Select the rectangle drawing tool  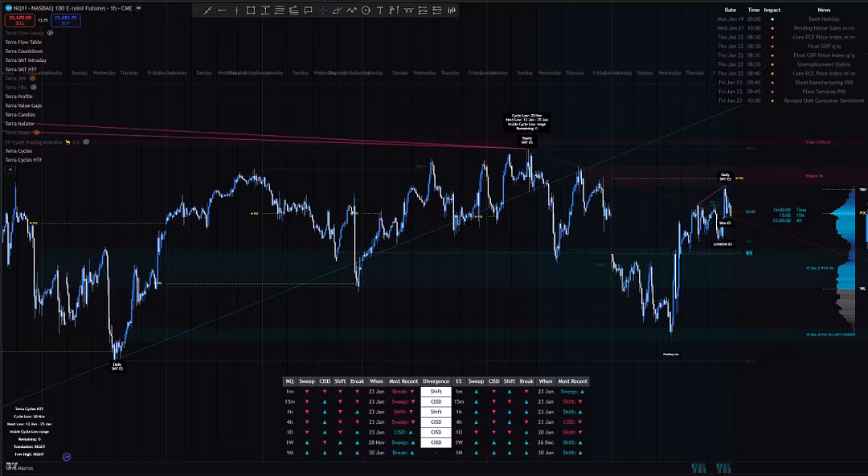251,10
